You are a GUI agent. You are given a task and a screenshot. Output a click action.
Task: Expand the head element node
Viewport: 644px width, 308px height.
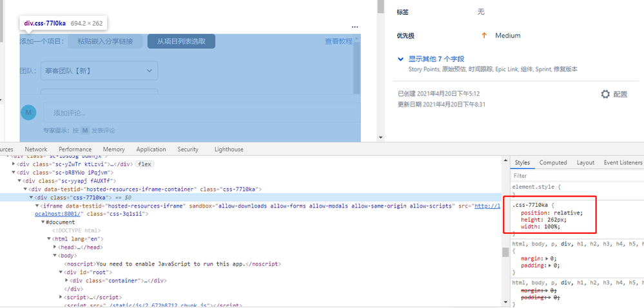pos(55,247)
